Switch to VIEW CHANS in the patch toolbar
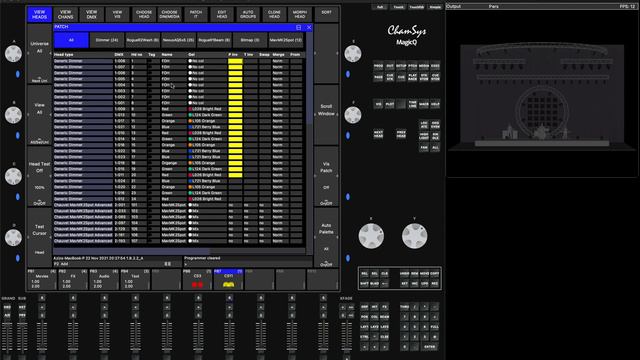Image resolution: width=640 pixels, height=360 pixels. (x=65, y=15)
